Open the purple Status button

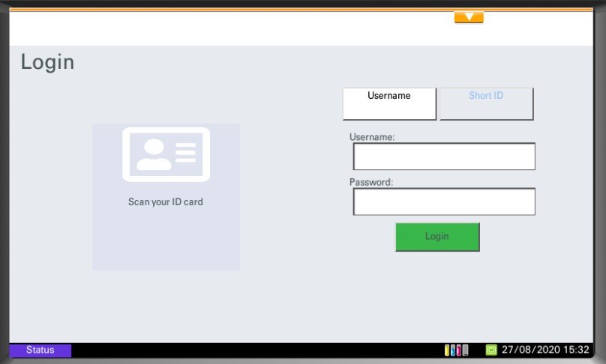click(40, 350)
